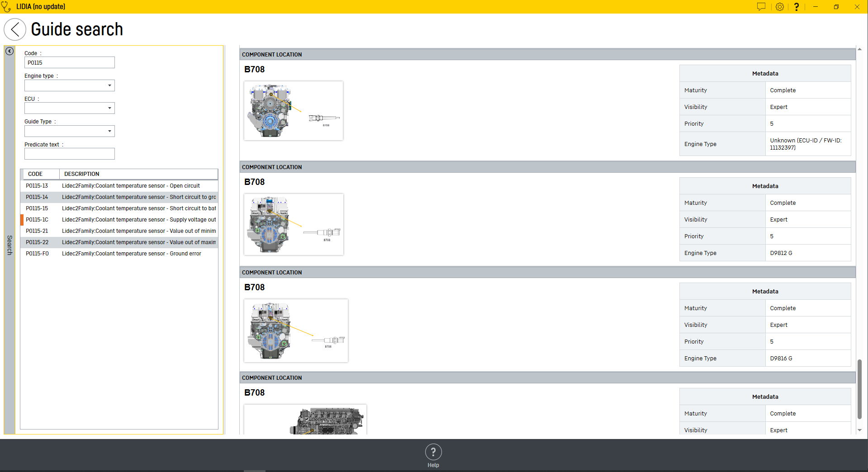Click the vertical scrollbar thumb in results
Screen dimensions: 868x472
859,389
